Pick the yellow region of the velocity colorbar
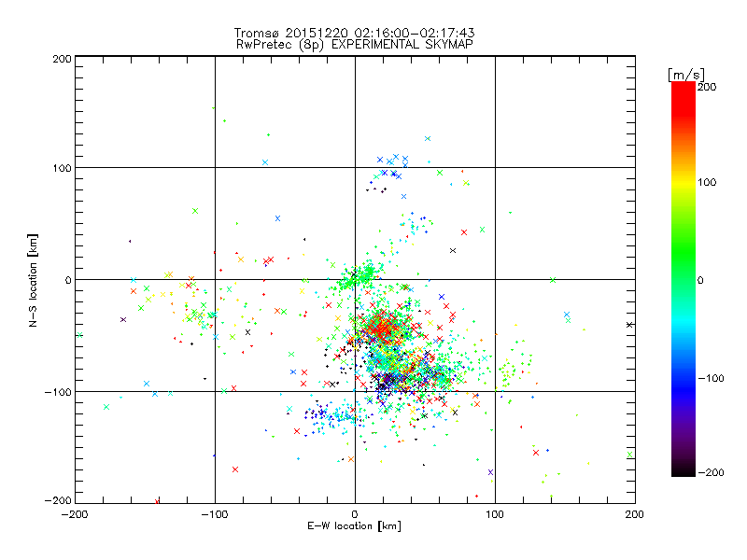 [x=684, y=182]
